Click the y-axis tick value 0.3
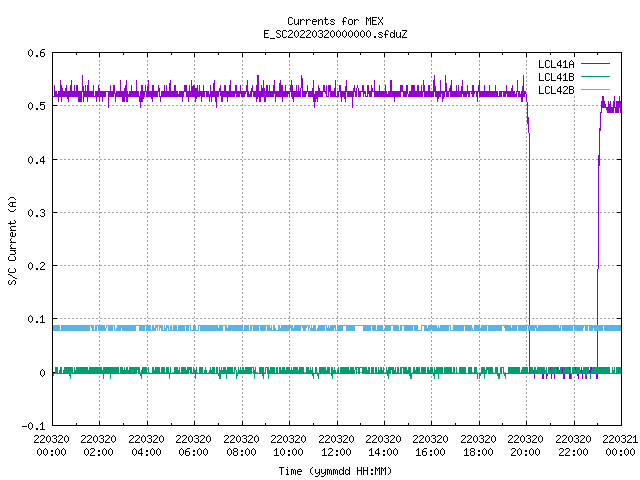 (x=36, y=213)
